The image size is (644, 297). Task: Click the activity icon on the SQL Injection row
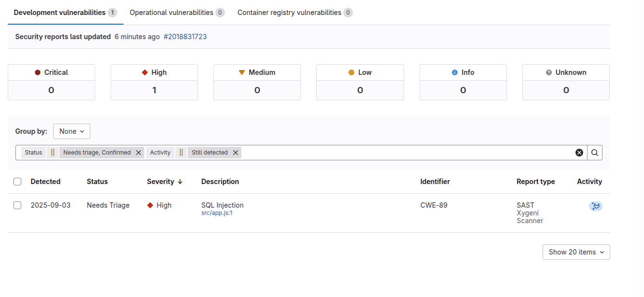point(596,206)
